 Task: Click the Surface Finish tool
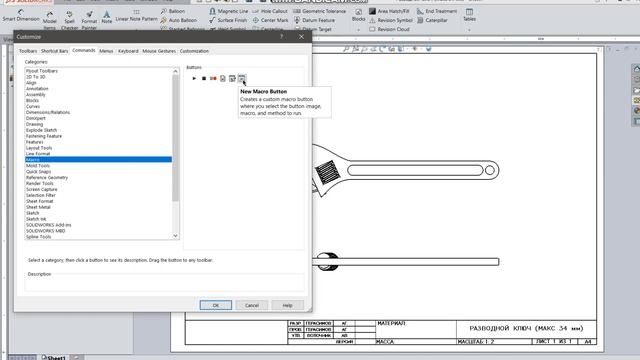coord(228,20)
